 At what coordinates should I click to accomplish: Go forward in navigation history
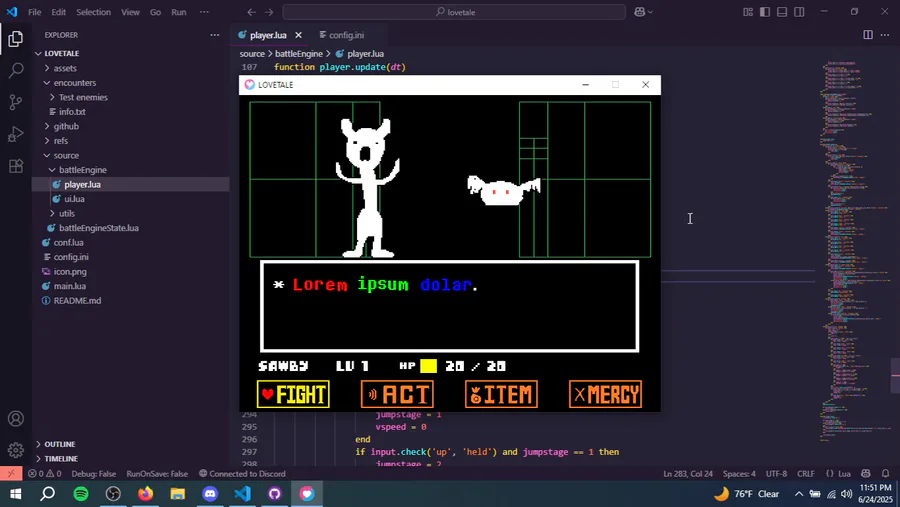269,12
